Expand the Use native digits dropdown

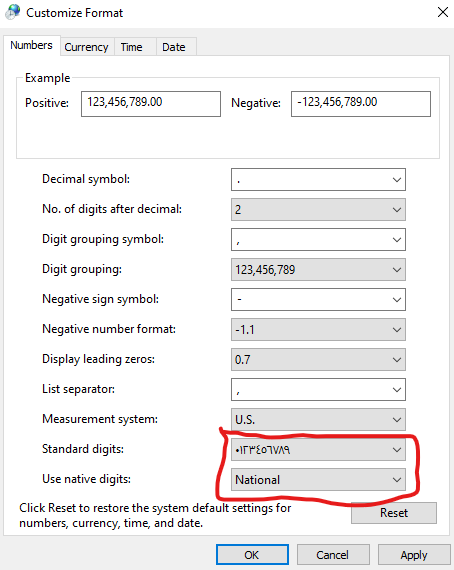[x=318, y=479]
